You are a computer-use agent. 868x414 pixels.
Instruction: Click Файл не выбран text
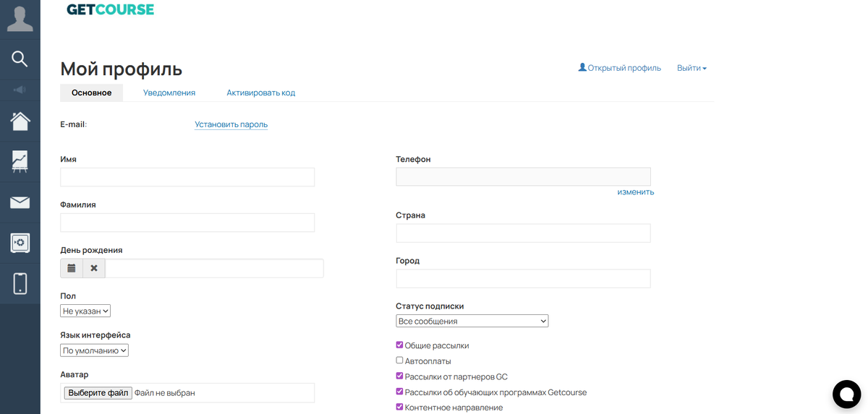click(165, 393)
